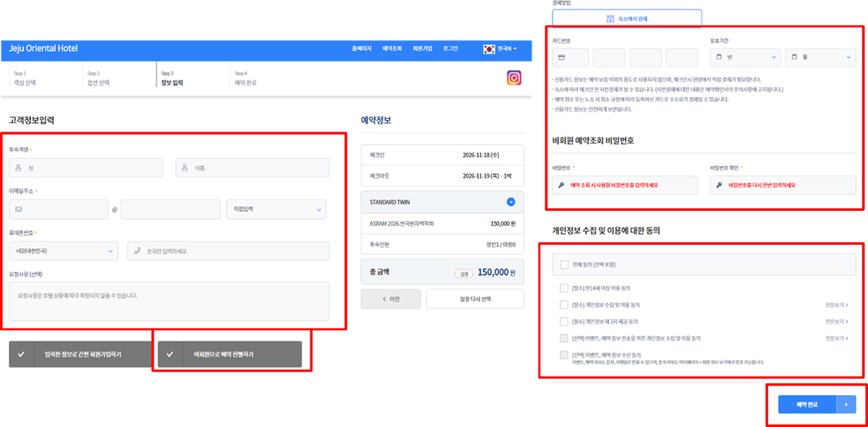The image size is (868, 427).
Task: Click the 일정 다시 선택 button
Action: tap(475, 299)
